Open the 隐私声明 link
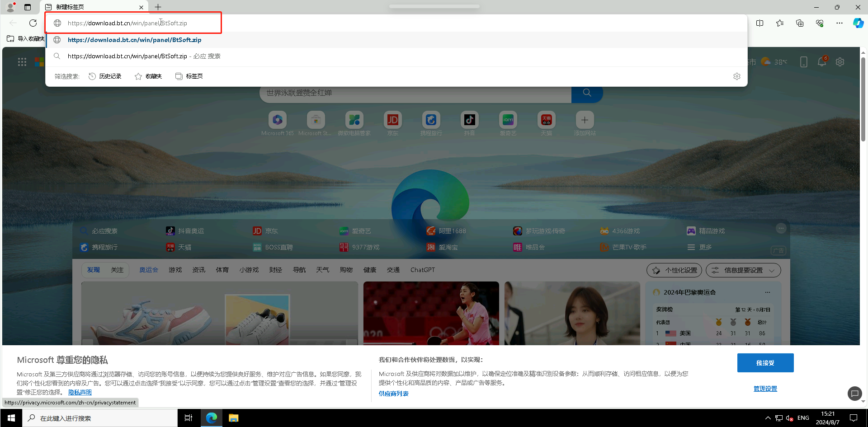The height and width of the screenshot is (427, 868). (x=80, y=392)
